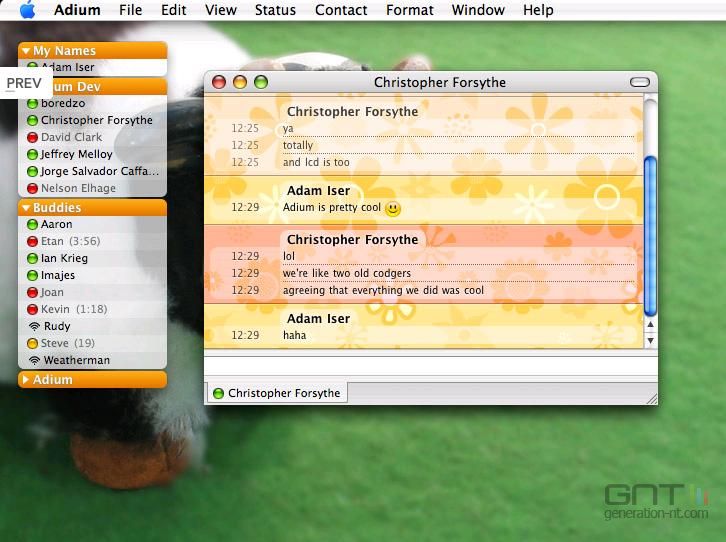Click message 'agreeing that everything we did was cool'
The image size is (726, 542).
(383, 290)
